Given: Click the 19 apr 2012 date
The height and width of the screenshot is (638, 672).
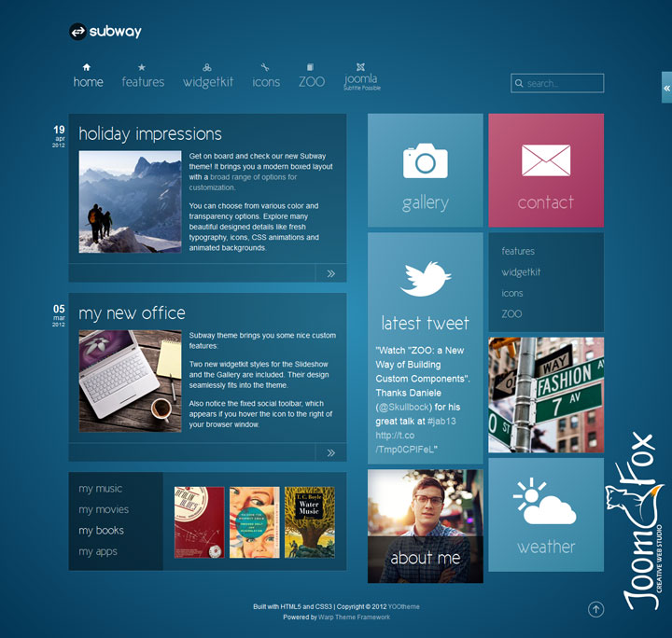Looking at the screenshot, I should coord(59,136).
